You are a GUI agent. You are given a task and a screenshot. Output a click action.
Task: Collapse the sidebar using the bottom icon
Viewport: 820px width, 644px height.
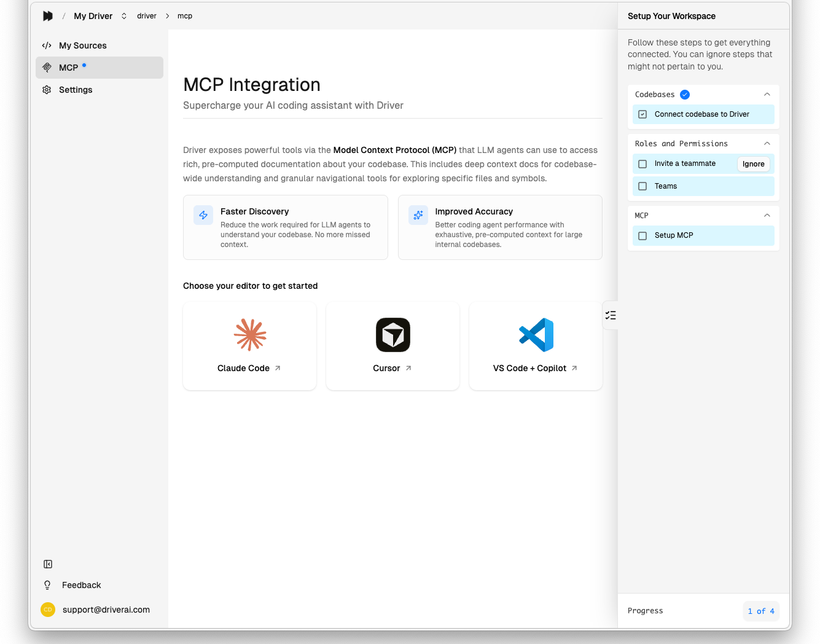coord(47,564)
